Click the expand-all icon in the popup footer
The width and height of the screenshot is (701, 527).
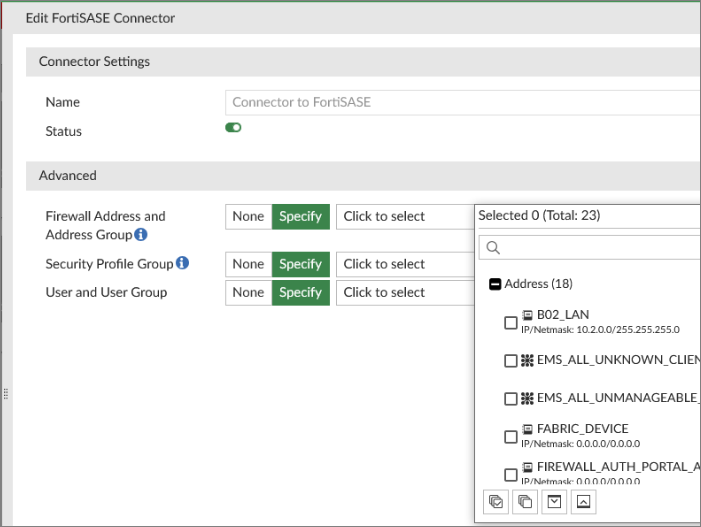554,502
